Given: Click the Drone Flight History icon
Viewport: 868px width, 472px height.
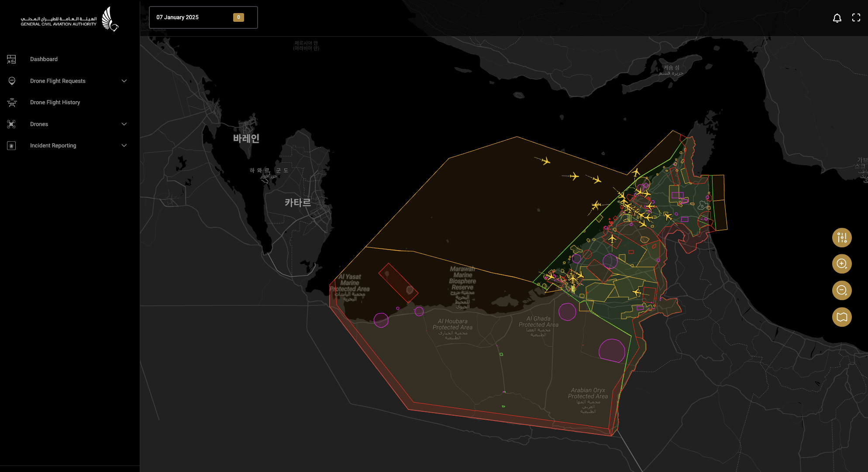Looking at the screenshot, I should coord(12,103).
